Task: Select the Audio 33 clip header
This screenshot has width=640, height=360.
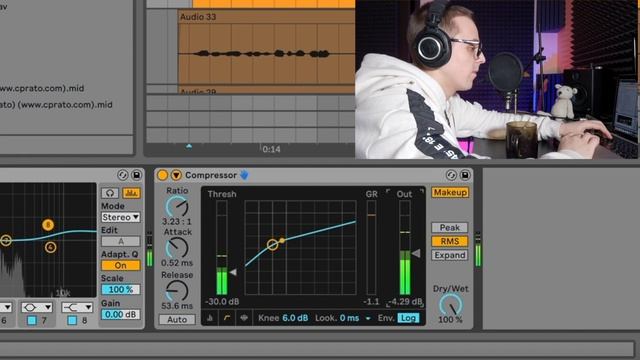Action: tap(267, 17)
